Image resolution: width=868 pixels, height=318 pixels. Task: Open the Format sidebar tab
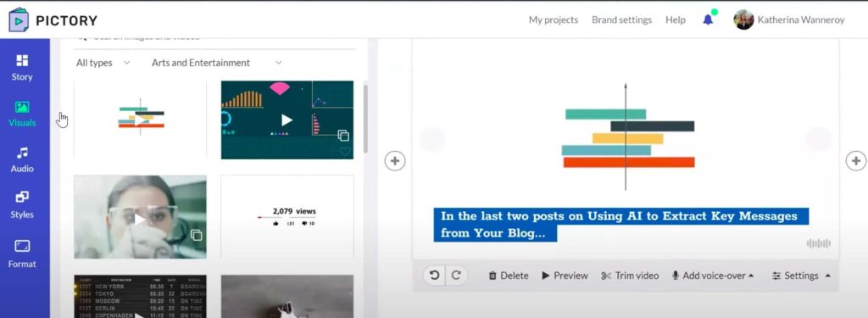tap(22, 254)
